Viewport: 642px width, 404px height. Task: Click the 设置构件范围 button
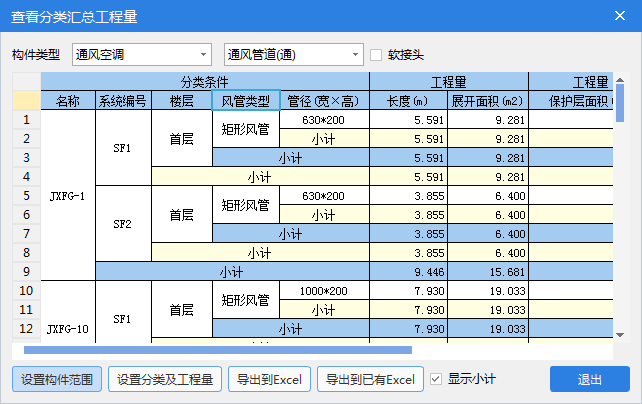[56, 380]
